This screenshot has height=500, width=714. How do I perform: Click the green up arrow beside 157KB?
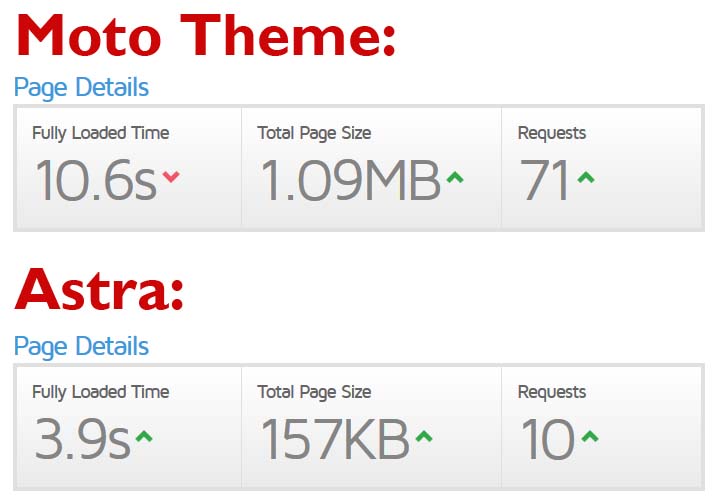coord(424,436)
